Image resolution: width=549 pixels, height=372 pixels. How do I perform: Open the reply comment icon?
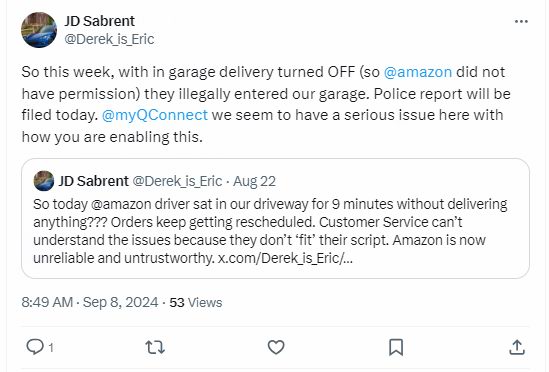[35, 347]
